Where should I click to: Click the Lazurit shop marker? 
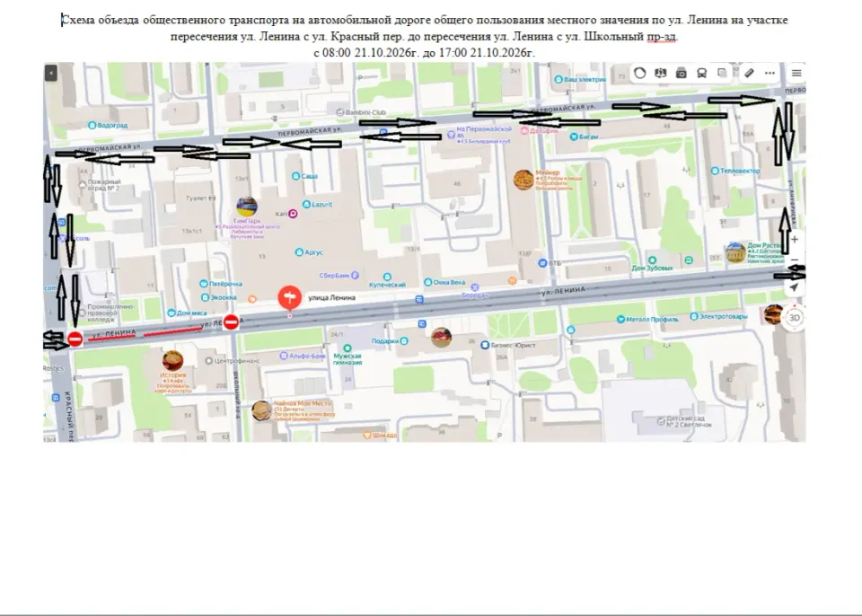(306, 205)
